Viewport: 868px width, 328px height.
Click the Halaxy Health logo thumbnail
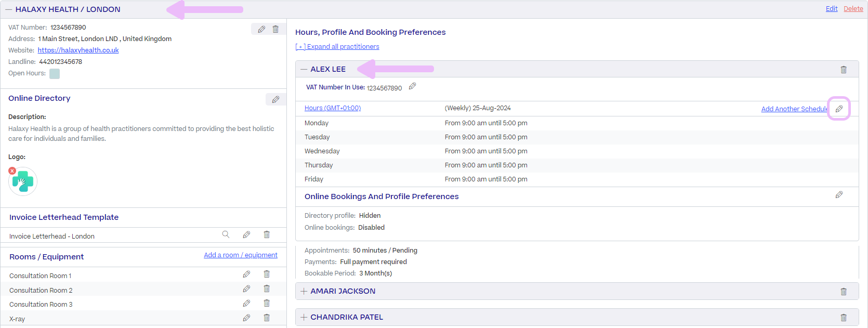[23, 181]
